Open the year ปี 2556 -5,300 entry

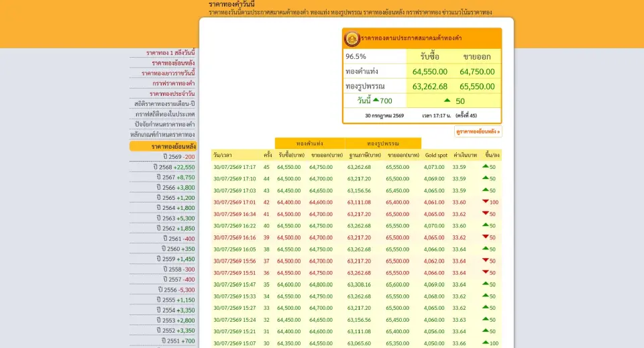tap(176, 290)
